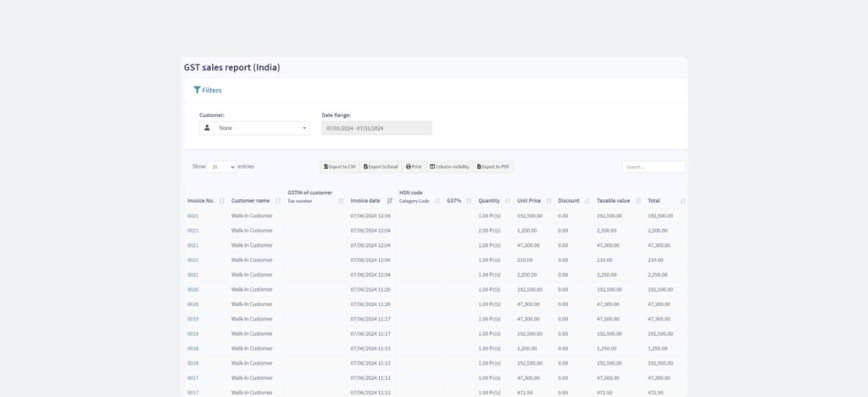Sort by Total column icon
Screen dimensions: 868x397
click(683, 201)
